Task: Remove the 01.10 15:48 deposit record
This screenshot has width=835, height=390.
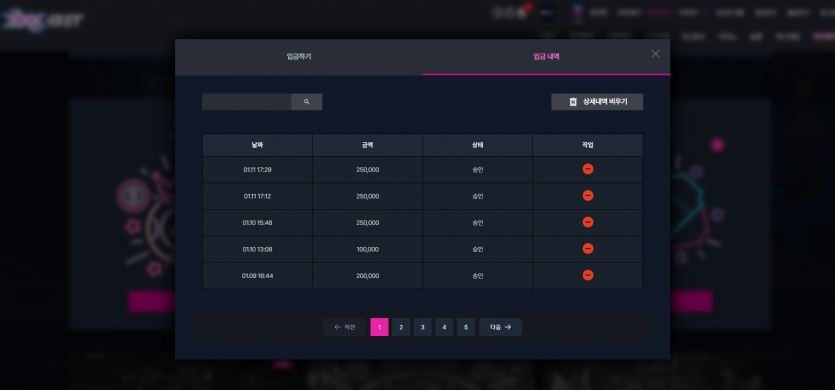Action: pyautogui.click(x=588, y=222)
